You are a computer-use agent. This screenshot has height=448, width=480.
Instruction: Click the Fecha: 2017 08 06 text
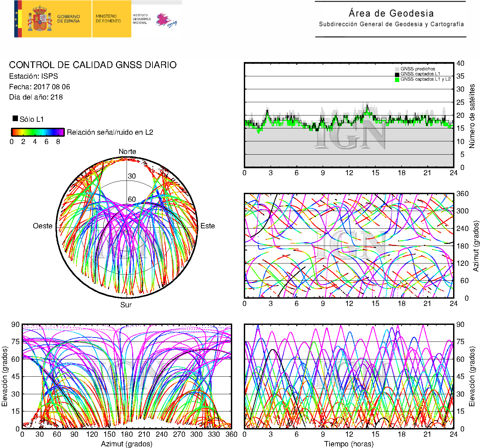[40, 87]
